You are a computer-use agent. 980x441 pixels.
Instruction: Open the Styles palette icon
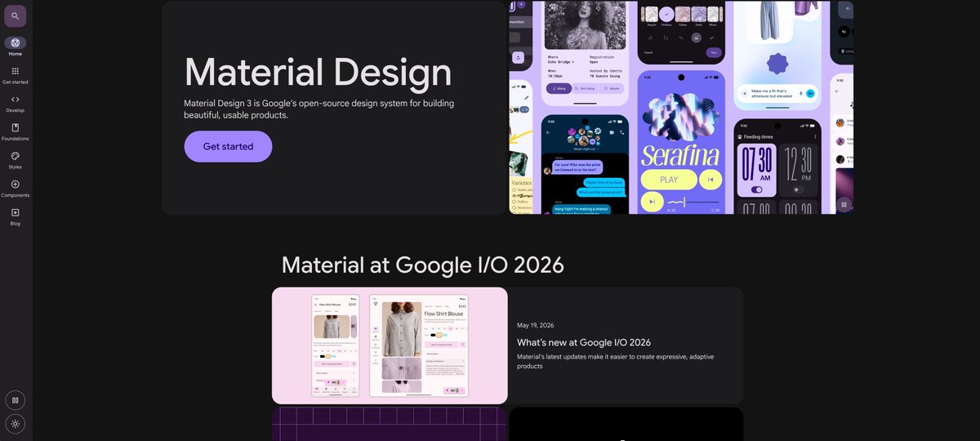point(15,155)
